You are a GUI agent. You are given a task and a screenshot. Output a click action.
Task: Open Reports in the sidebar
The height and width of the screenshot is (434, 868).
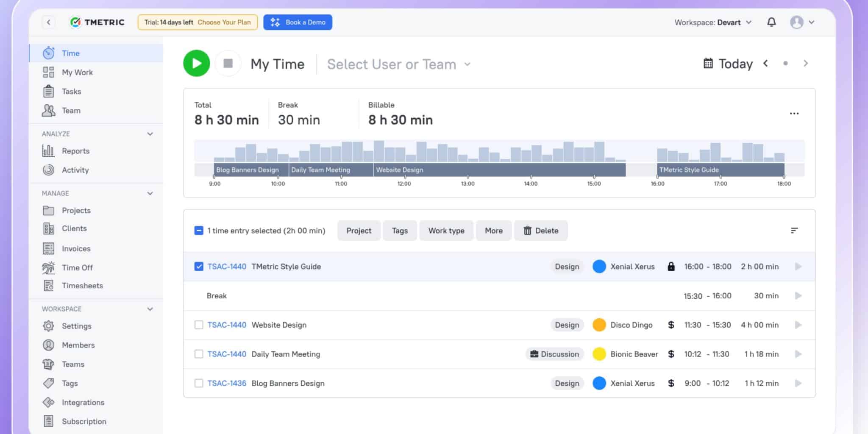point(75,151)
